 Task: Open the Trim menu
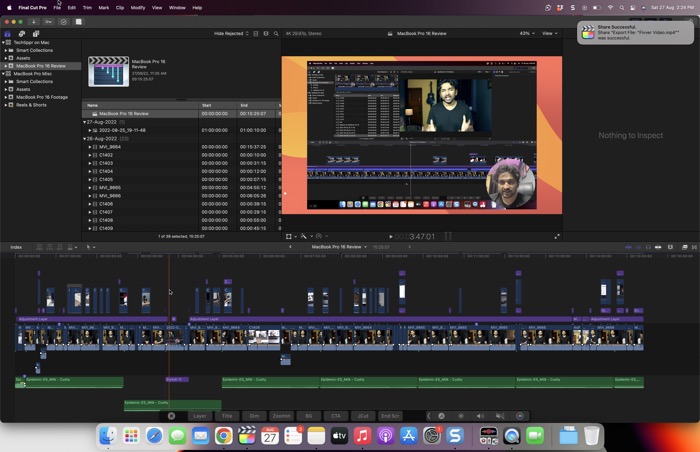coord(87,8)
